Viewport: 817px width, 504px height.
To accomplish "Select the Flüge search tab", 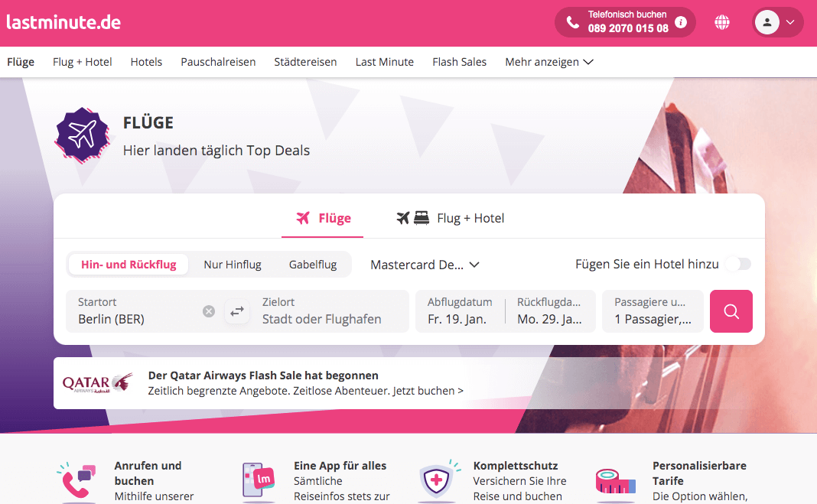I will (323, 218).
